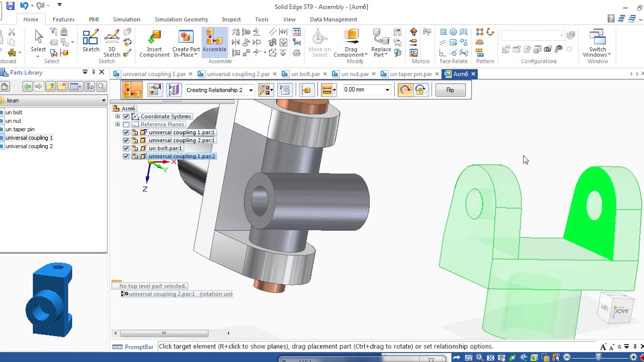Screen dimensions: 644x362
Task: Click the zoom slider at bottom right
Action: [x=598, y=357]
